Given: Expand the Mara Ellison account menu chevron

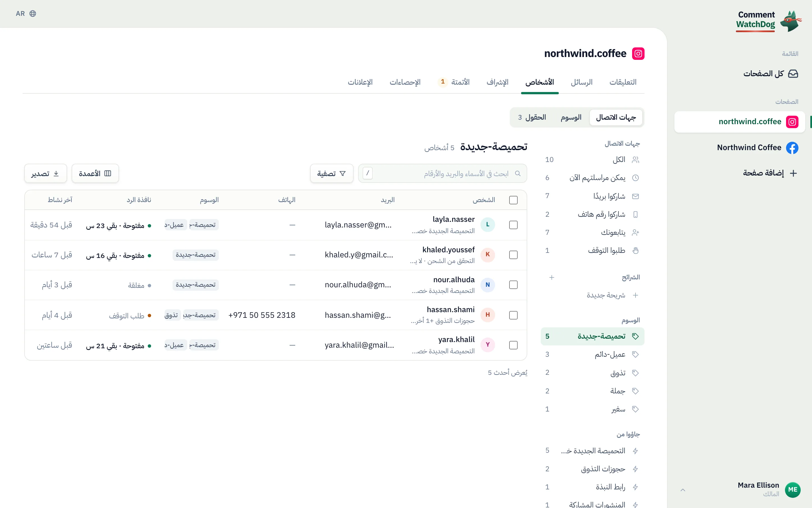Looking at the screenshot, I should coord(683,490).
